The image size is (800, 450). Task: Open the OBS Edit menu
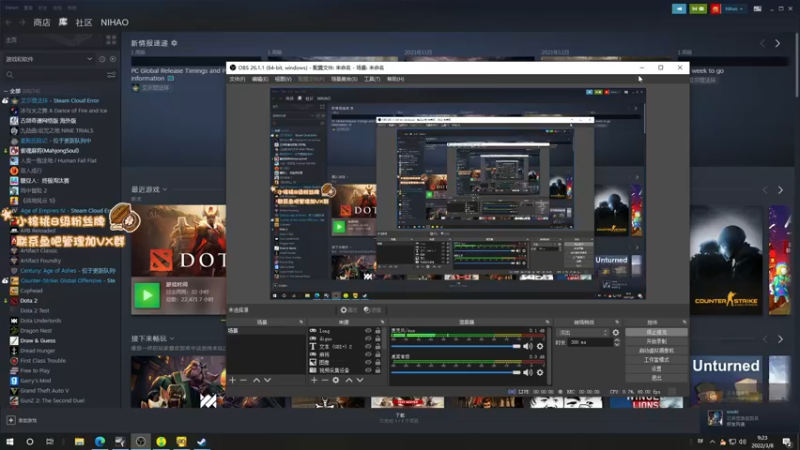(x=260, y=79)
